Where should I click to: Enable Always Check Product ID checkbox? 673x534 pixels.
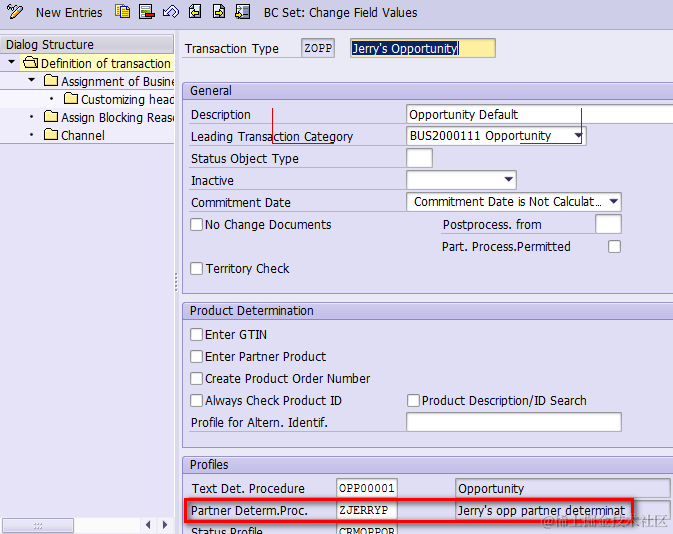(197, 400)
